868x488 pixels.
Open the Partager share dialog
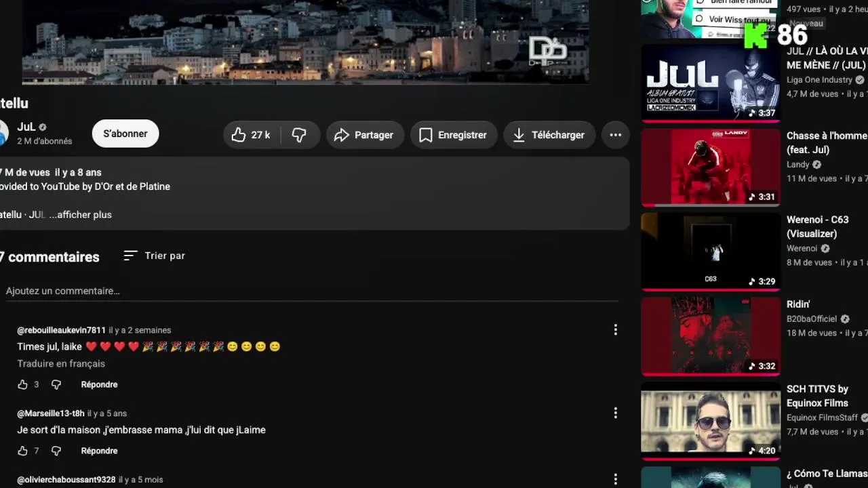365,135
